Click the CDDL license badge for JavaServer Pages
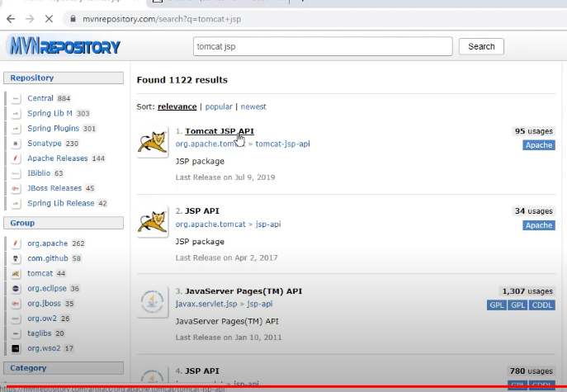The height and width of the screenshot is (392, 567). click(x=542, y=305)
